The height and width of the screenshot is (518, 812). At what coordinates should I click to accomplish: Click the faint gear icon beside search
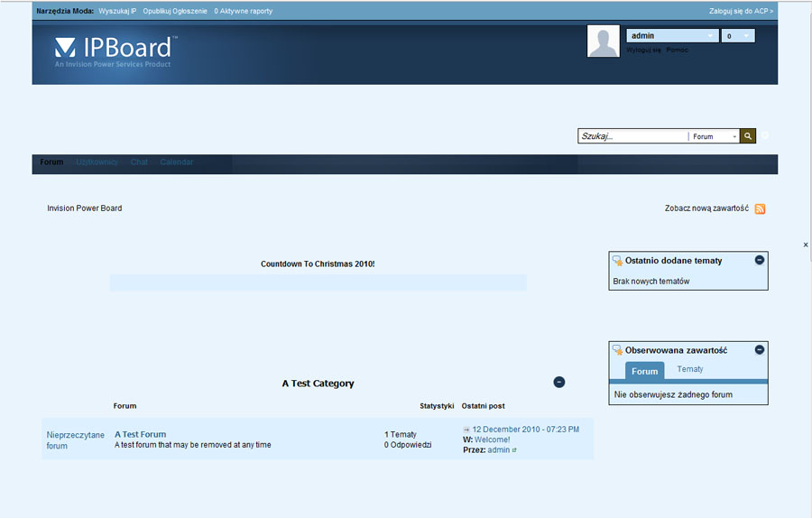coord(765,136)
